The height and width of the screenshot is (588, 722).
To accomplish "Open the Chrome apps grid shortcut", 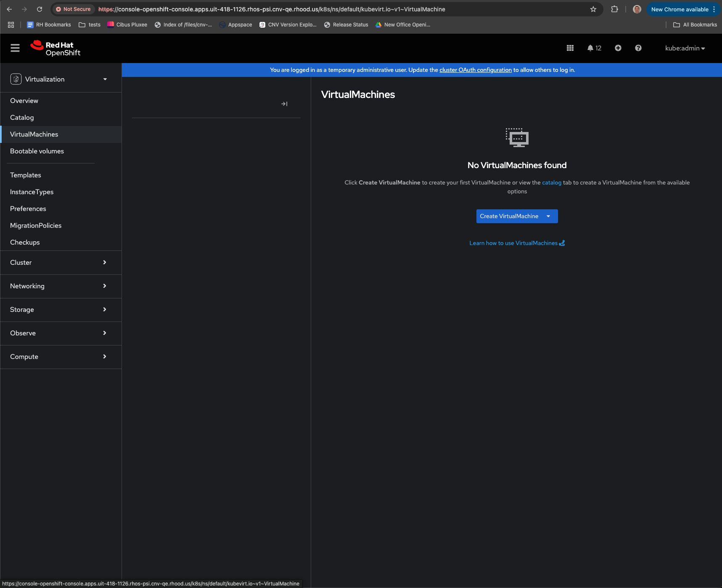I will pyautogui.click(x=11, y=25).
